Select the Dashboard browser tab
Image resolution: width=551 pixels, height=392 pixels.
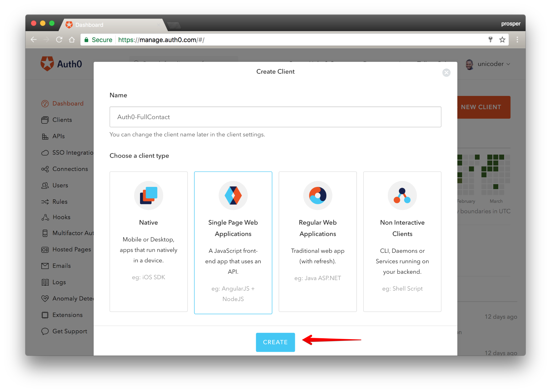tap(110, 25)
